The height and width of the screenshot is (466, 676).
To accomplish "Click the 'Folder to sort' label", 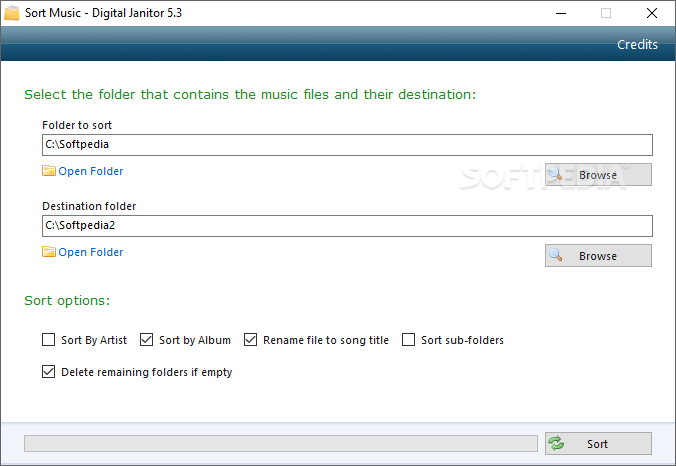I will 77,125.
